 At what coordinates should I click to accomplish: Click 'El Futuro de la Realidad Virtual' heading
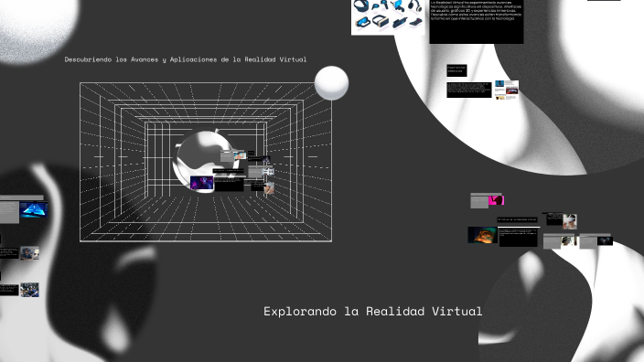[517, 220]
